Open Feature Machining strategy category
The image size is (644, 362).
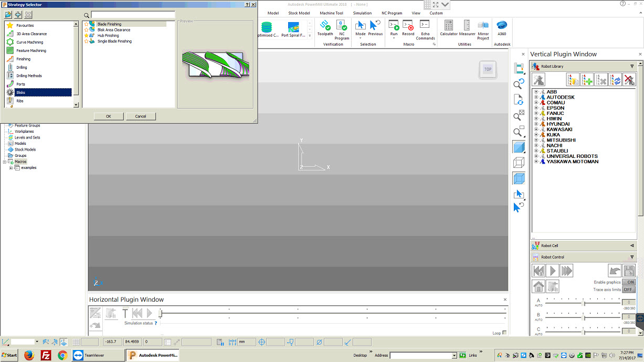39,50
